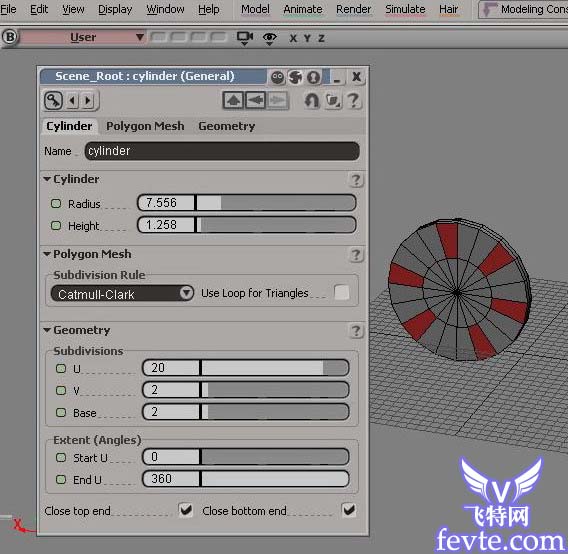Open the Edit menu
The width and height of the screenshot is (568, 554).
[x=39, y=9]
